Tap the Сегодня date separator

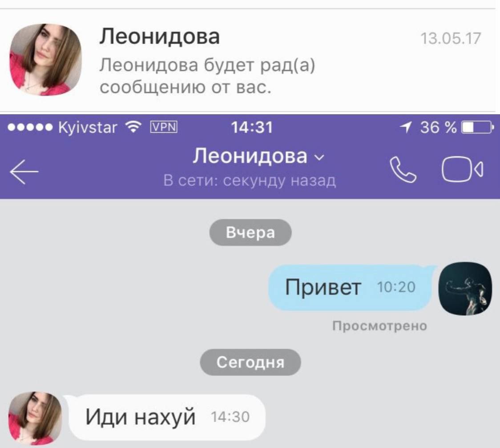click(250, 362)
